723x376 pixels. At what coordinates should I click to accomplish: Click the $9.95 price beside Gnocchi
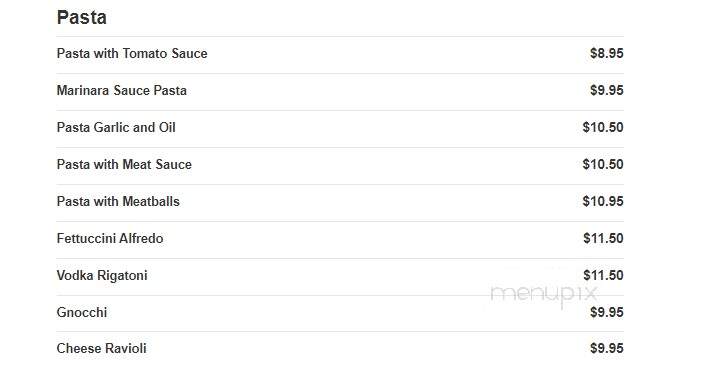[606, 312]
